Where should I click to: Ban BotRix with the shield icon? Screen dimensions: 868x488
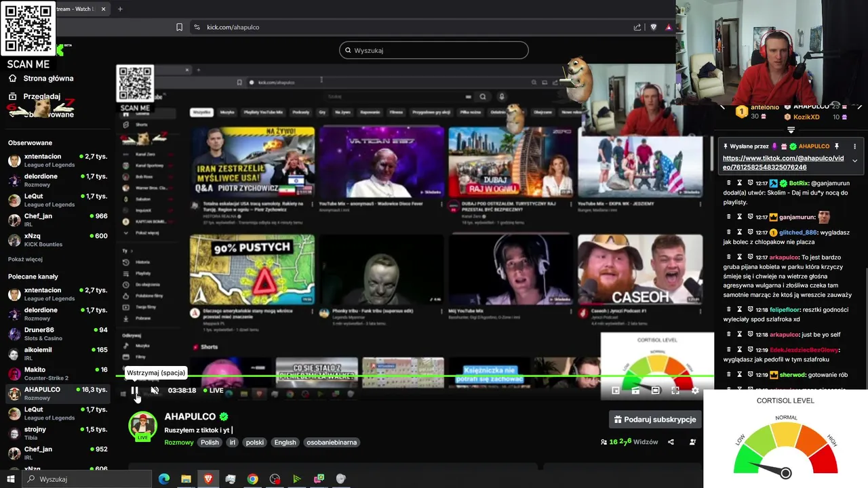[x=750, y=183]
